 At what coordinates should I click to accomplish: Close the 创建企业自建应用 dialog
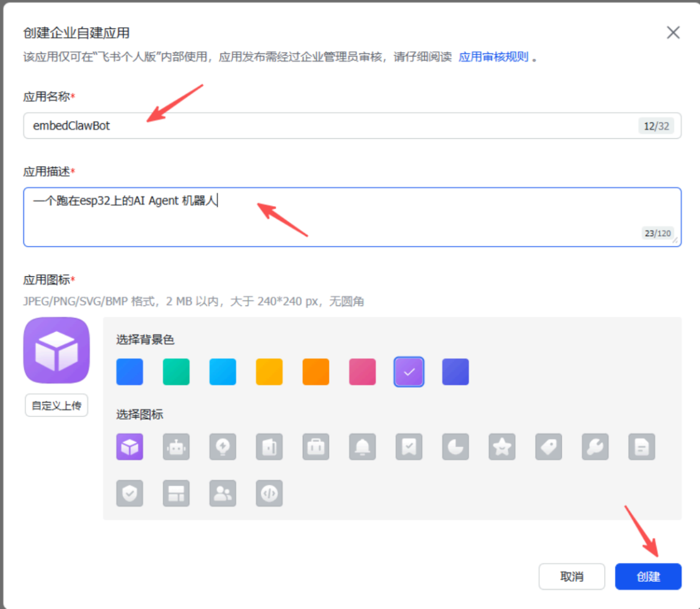(x=673, y=32)
